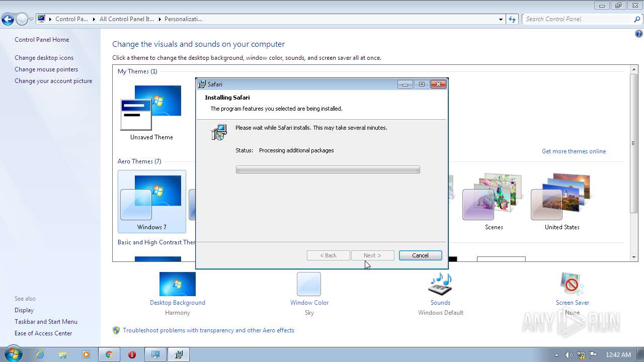Click in Search Control Panel field
Viewport: 644px width, 362px height.
click(x=578, y=19)
